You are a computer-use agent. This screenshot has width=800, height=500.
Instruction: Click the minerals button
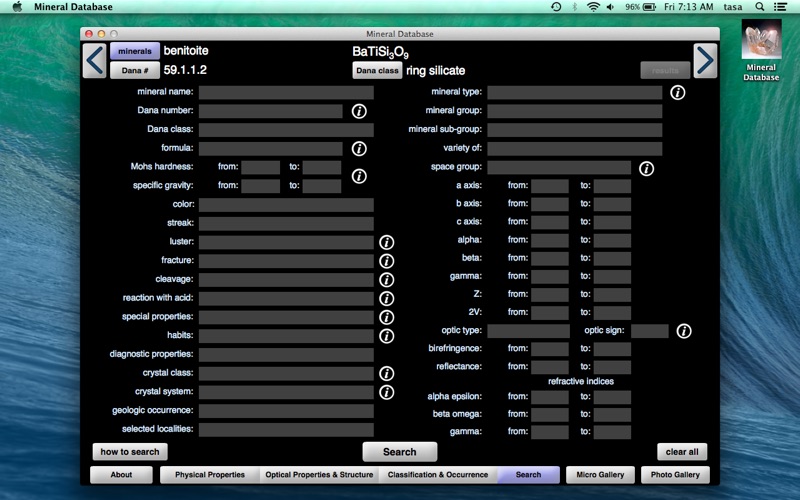point(135,51)
